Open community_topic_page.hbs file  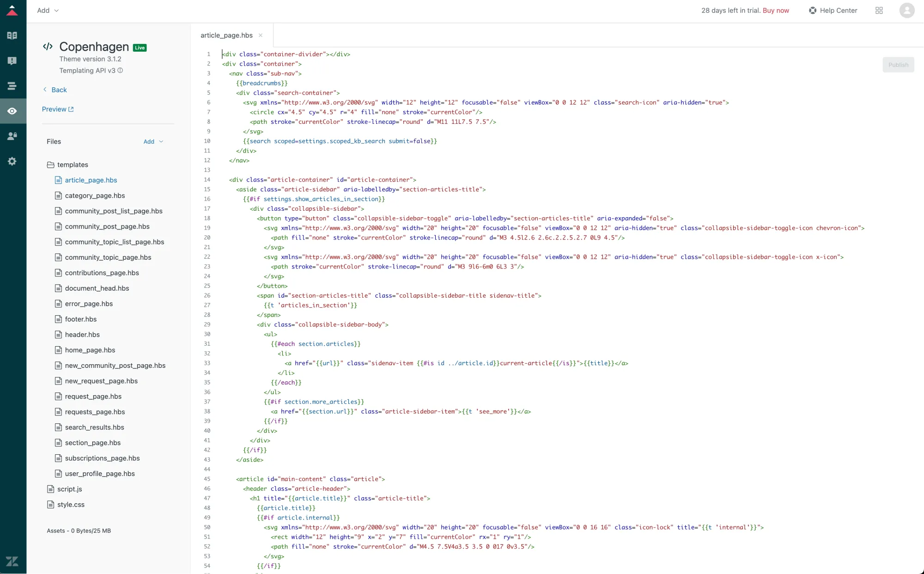(x=103, y=257)
